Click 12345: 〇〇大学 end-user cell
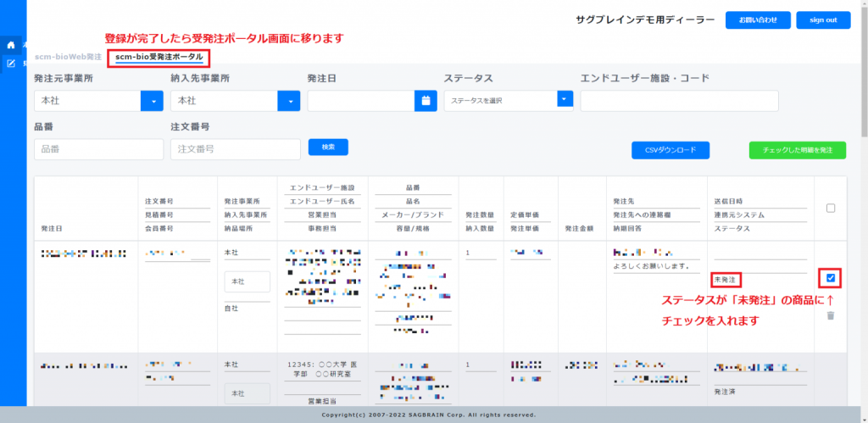Image resolution: width=868 pixels, height=423 pixels. click(x=322, y=370)
